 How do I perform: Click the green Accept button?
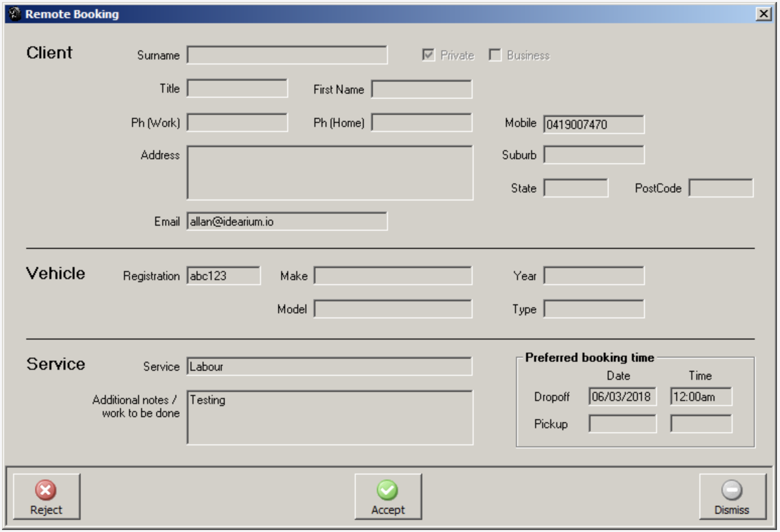tap(388, 496)
